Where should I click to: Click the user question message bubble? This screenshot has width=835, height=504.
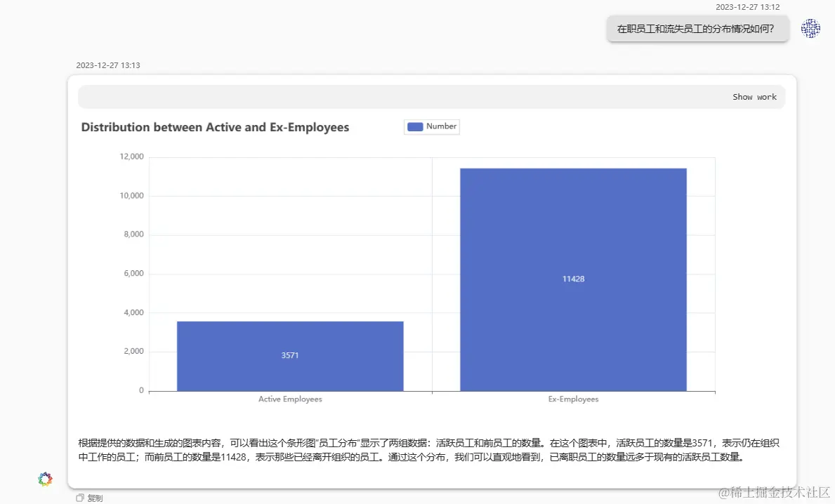[697, 29]
